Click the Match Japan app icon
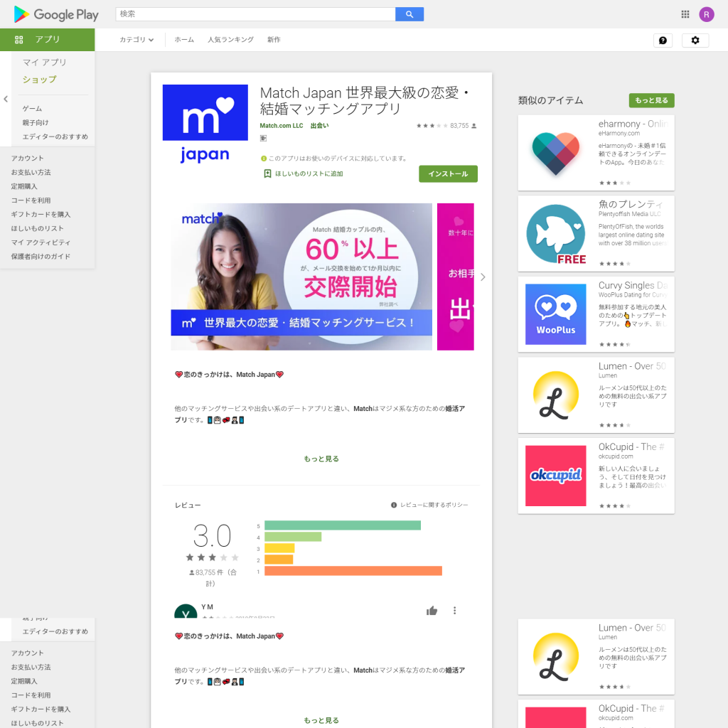The image size is (728, 728). click(205, 124)
